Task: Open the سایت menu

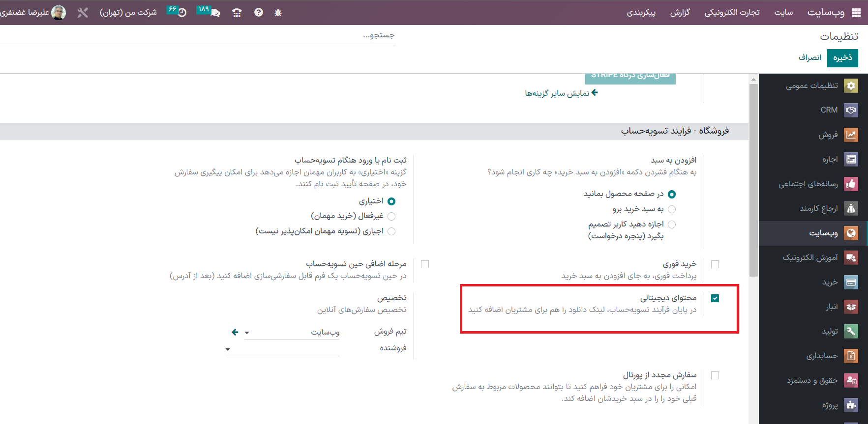Action: coord(783,12)
